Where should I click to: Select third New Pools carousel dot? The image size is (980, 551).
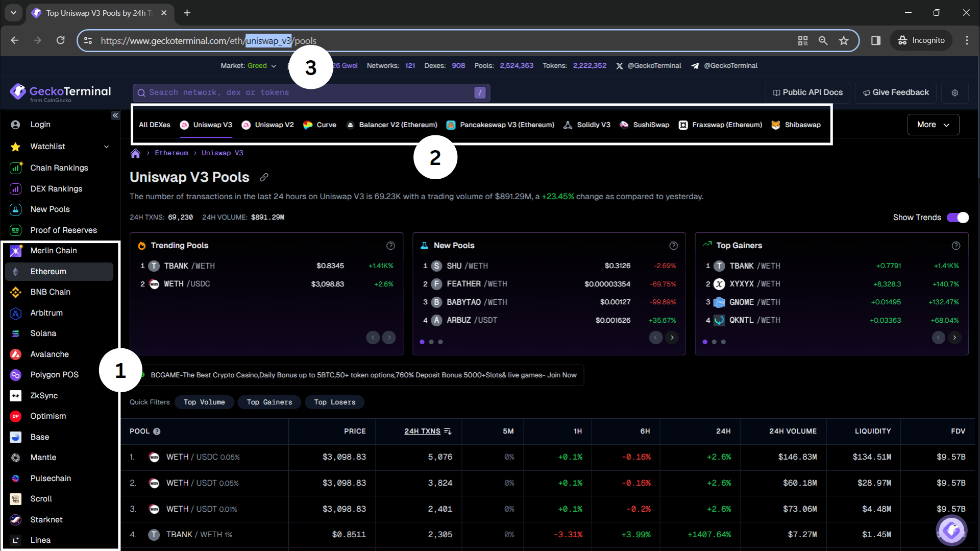click(440, 342)
